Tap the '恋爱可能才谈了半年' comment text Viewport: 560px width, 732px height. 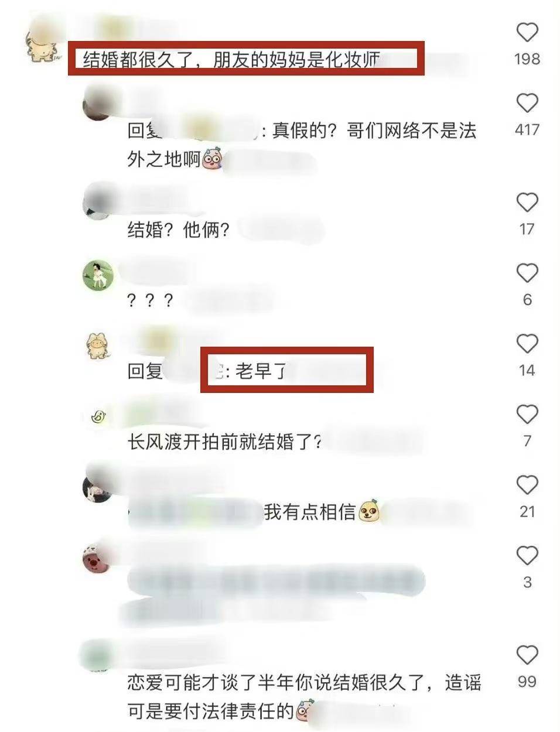click(x=304, y=697)
